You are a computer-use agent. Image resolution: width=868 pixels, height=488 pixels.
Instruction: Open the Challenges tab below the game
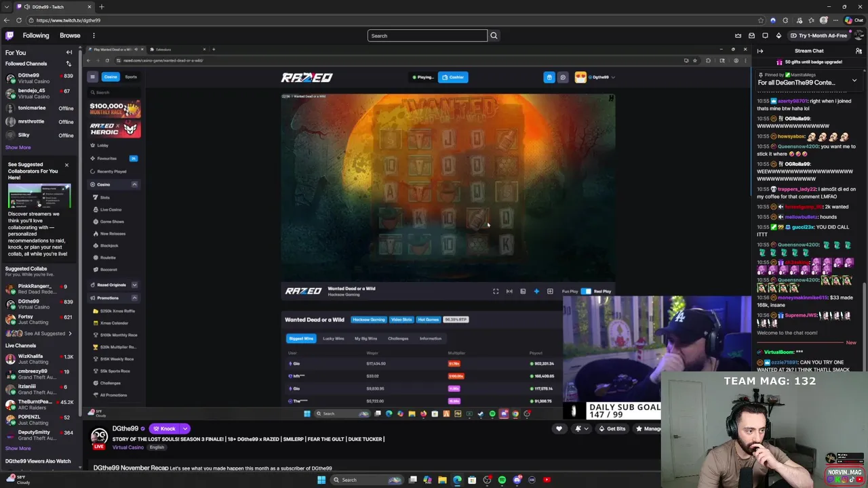click(398, 338)
